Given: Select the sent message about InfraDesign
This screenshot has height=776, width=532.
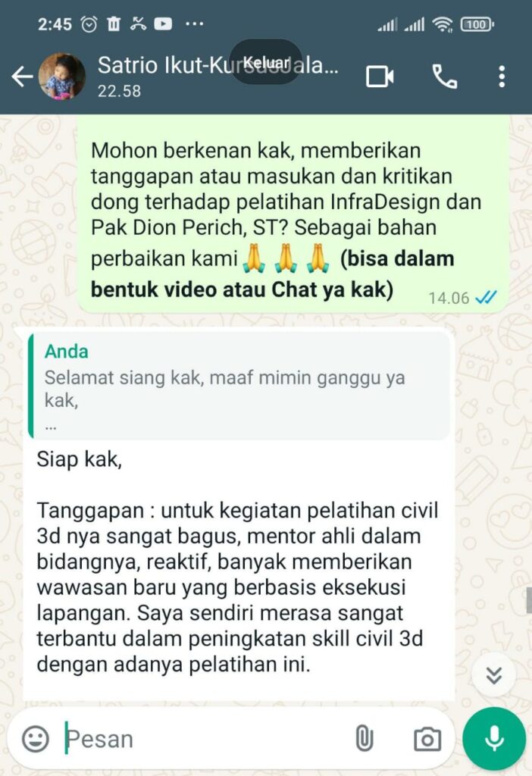Looking at the screenshot, I should pyautogui.click(x=293, y=219).
